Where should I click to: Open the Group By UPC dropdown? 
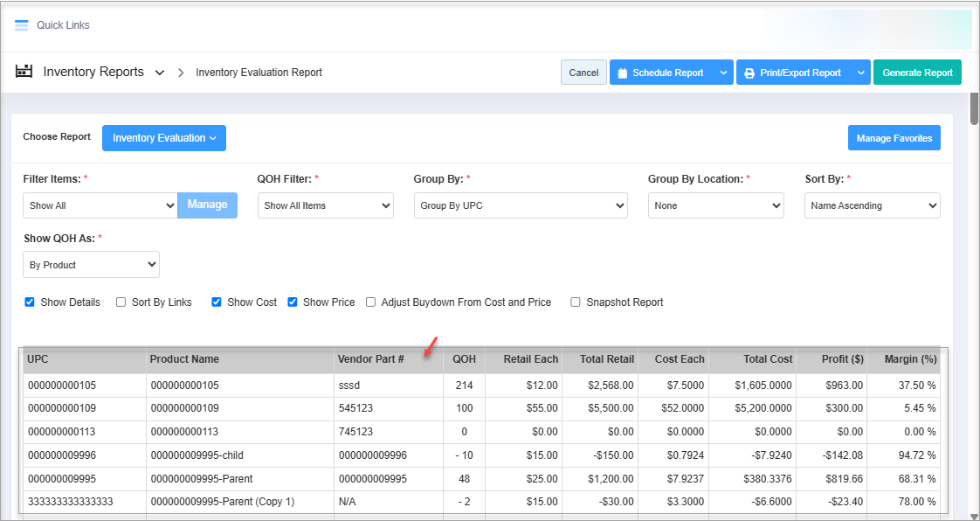click(x=521, y=206)
